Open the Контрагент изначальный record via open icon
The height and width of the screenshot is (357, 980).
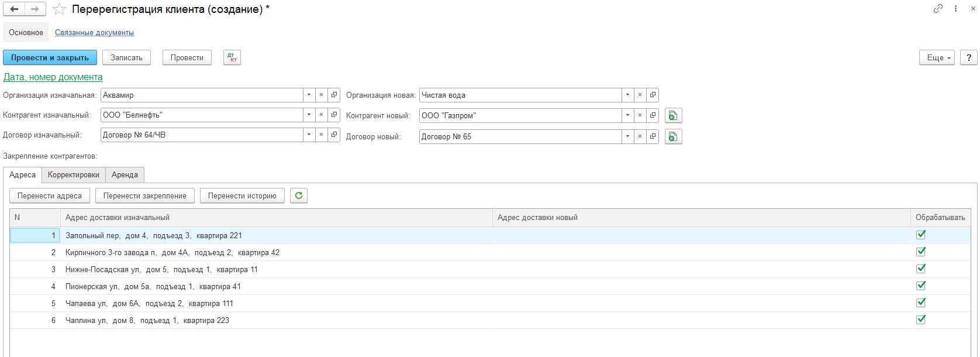click(x=334, y=115)
